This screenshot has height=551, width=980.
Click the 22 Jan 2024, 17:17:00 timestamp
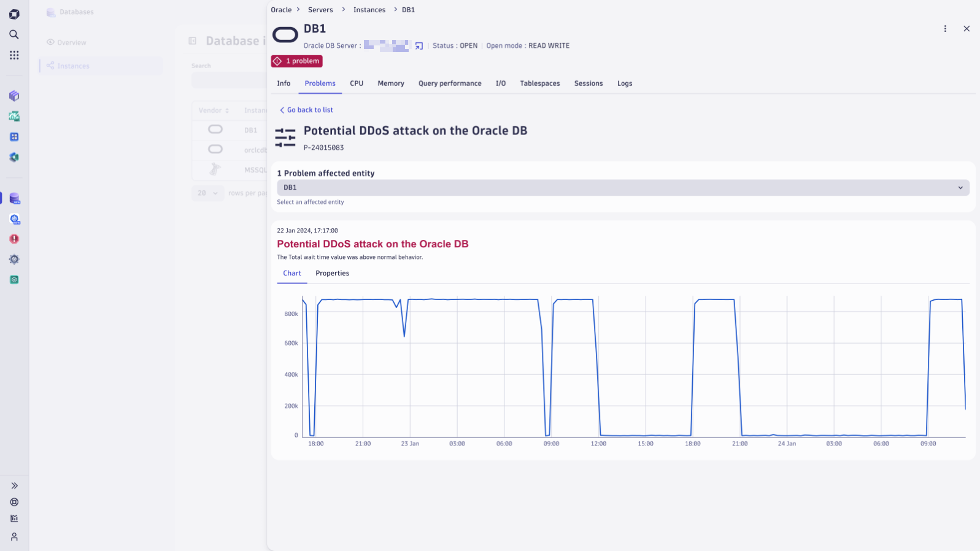tap(307, 231)
